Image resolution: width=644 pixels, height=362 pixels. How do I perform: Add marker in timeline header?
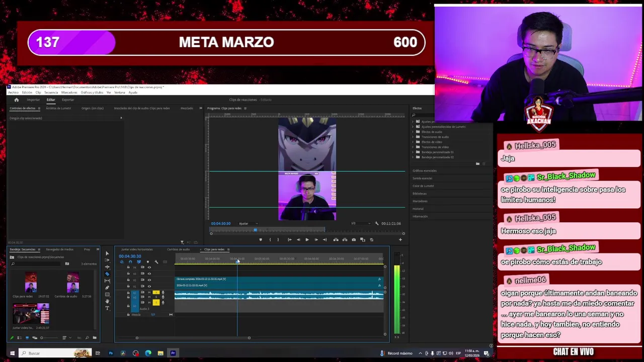148,262
